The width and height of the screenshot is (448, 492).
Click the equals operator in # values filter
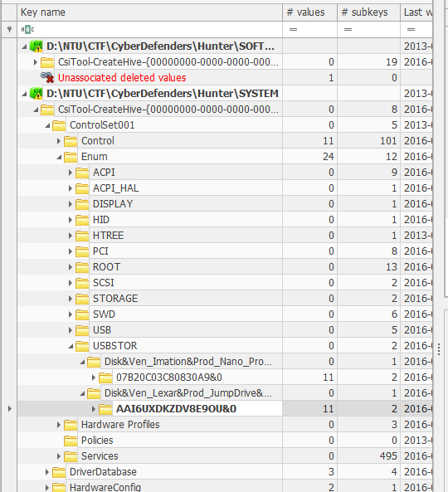click(x=293, y=30)
